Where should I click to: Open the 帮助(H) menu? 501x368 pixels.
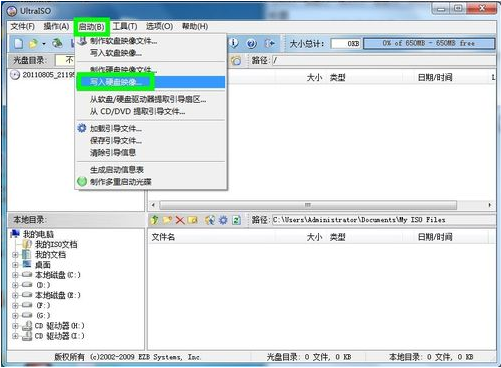click(195, 26)
